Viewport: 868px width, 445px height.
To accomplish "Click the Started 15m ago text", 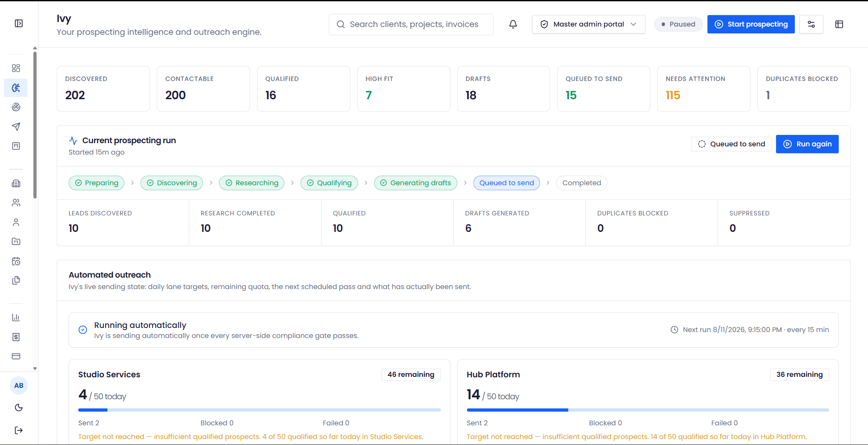I will (x=96, y=152).
